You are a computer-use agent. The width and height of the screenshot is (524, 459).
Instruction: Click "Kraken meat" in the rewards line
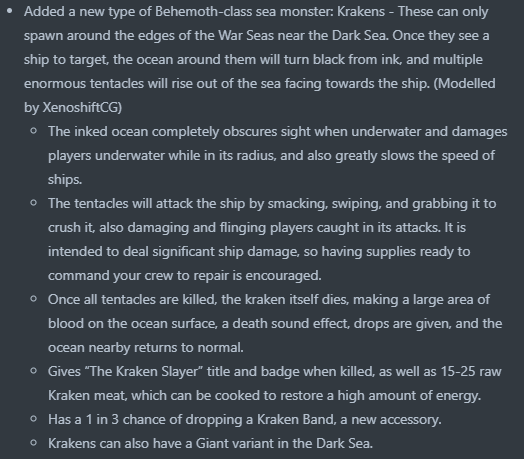(x=87, y=395)
